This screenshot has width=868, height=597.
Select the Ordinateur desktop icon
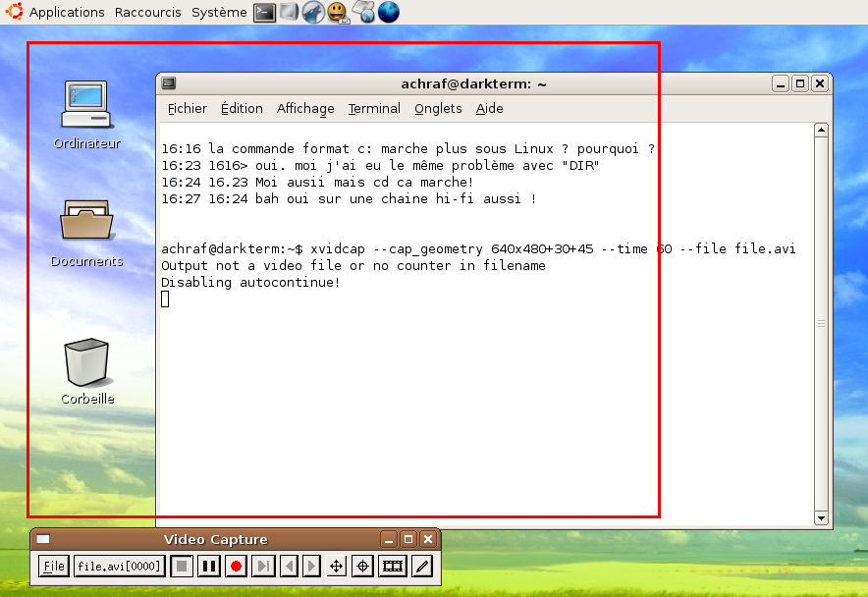click(x=87, y=115)
